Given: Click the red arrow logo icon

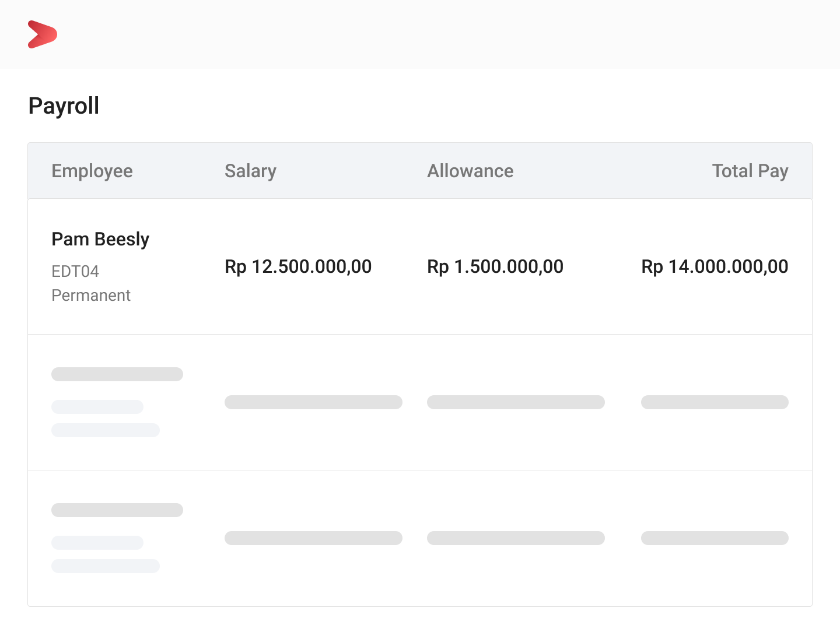Looking at the screenshot, I should pyautogui.click(x=43, y=34).
